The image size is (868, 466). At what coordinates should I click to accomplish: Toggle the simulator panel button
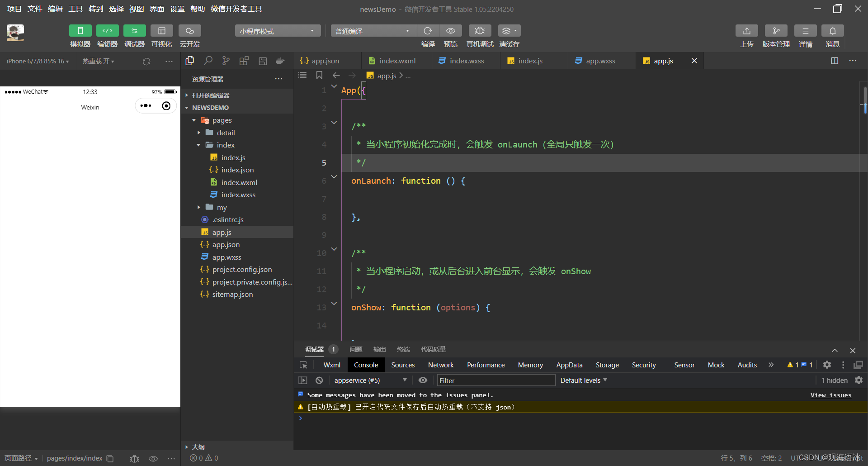click(x=80, y=31)
